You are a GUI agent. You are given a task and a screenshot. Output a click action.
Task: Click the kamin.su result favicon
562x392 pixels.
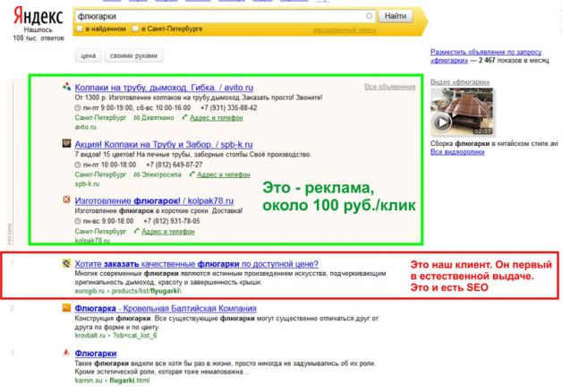point(66,353)
